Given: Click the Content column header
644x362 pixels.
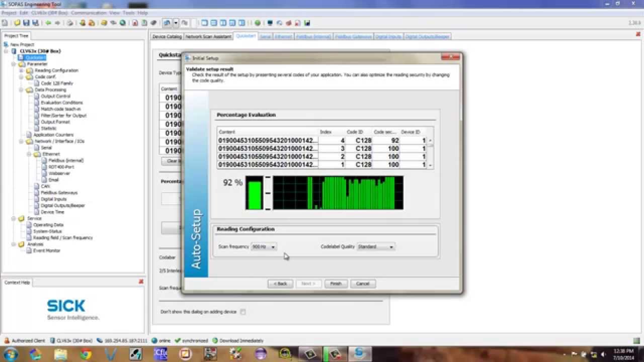Looking at the screenshot, I should tap(268, 132).
